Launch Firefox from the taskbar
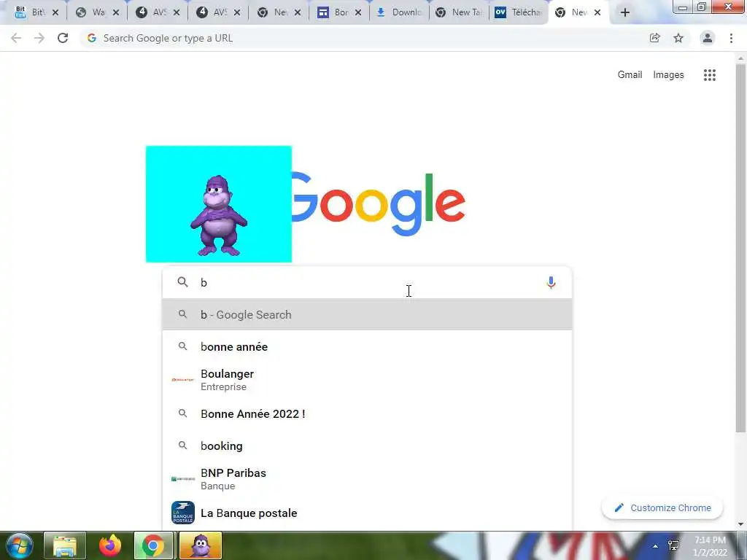747x560 pixels. [x=110, y=545]
